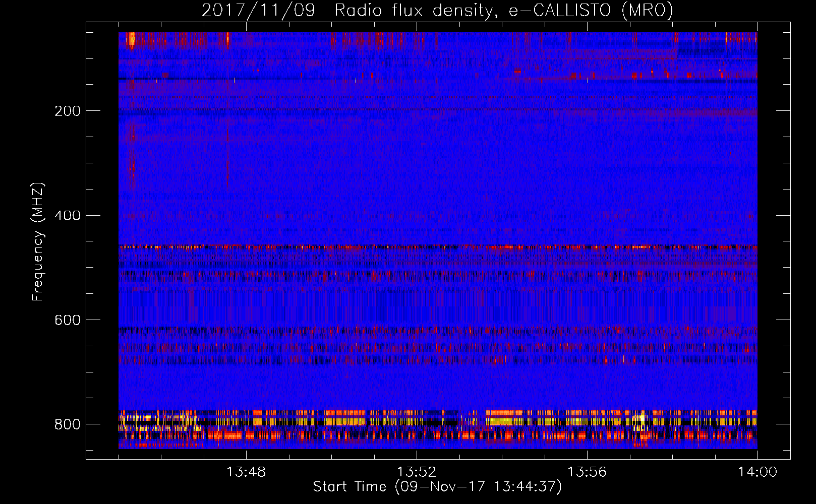This screenshot has width=816, height=504.
Task: Click the 13:48 time tick label
Action: click(246, 472)
